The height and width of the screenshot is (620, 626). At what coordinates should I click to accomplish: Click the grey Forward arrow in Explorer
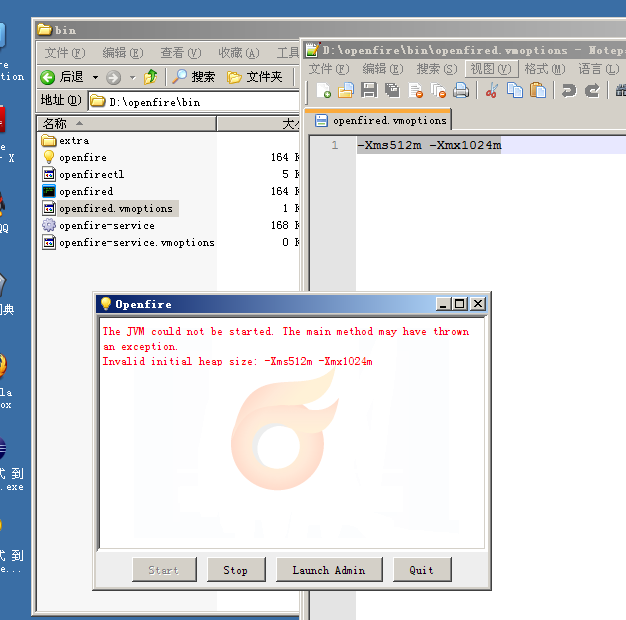[113, 77]
